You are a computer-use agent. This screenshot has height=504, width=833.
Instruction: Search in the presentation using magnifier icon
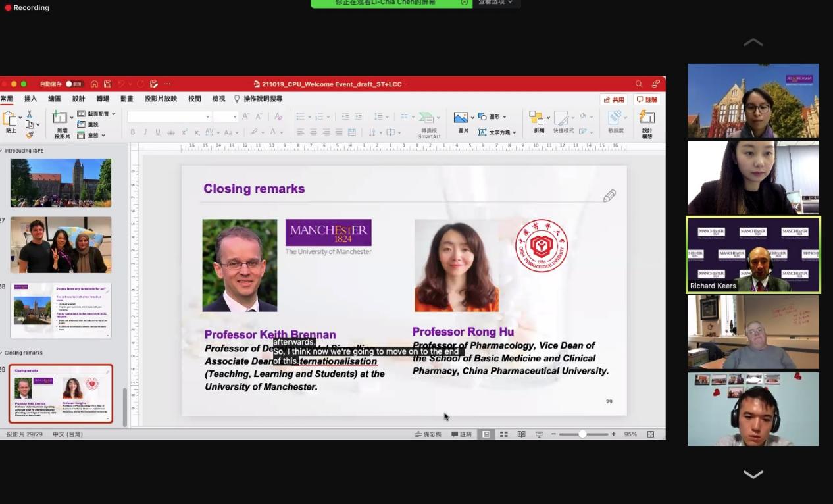(639, 84)
